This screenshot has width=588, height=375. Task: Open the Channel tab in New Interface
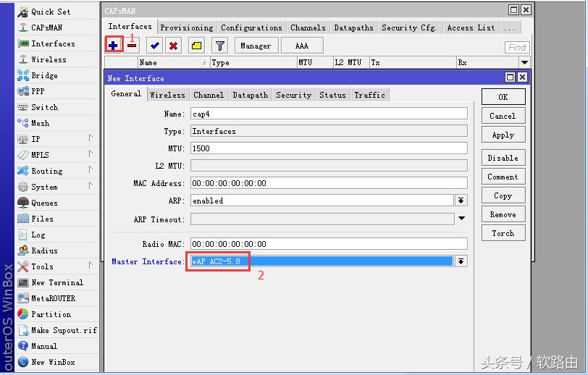click(209, 96)
